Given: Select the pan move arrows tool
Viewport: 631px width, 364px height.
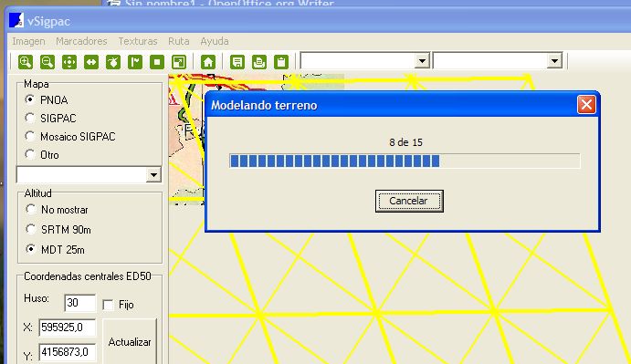Looking at the screenshot, I should pyautogui.click(x=69, y=62).
